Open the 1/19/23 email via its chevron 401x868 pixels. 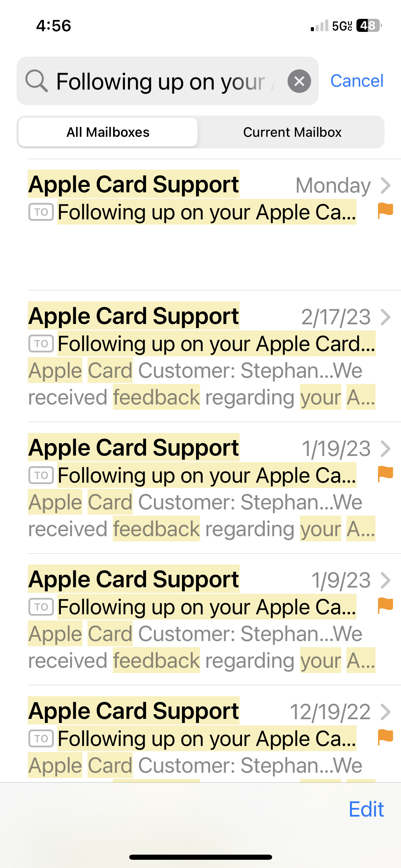point(386,449)
